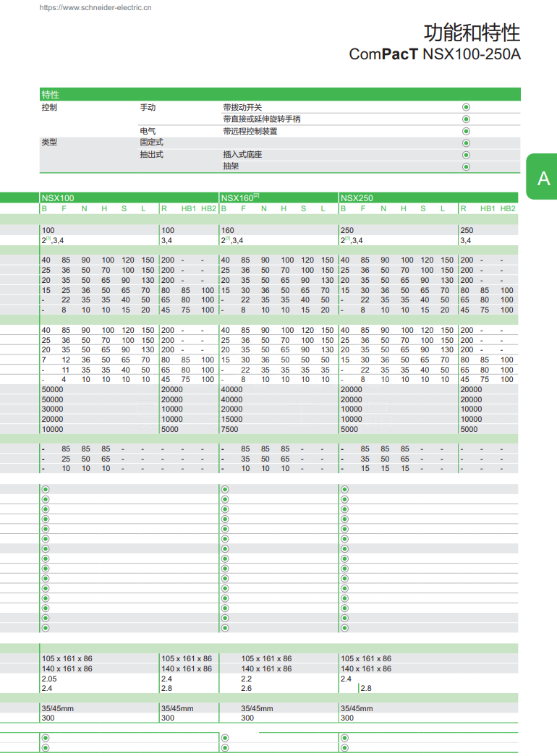
Task: Click the 160 rated current value
Action: (227, 231)
